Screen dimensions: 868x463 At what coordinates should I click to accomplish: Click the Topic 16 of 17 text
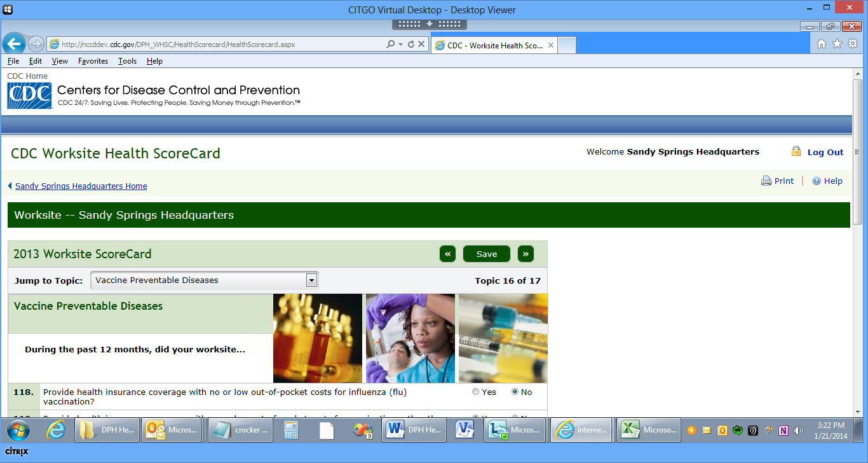(x=508, y=280)
